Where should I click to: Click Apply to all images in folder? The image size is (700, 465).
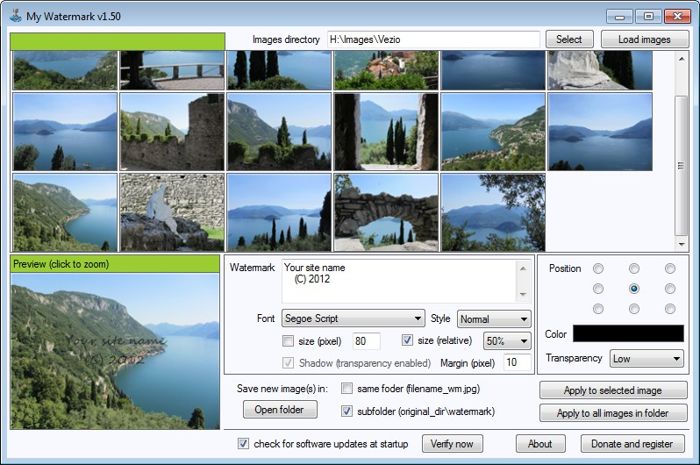pos(613,413)
